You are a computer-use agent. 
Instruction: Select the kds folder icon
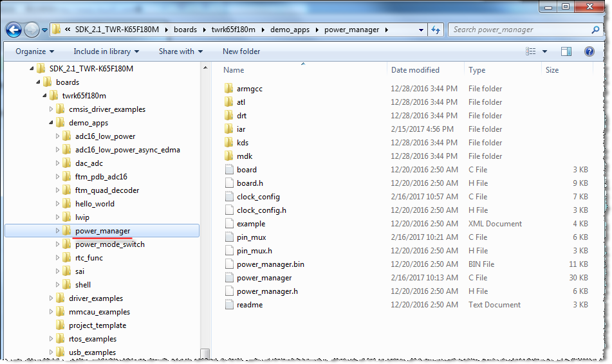pos(229,142)
